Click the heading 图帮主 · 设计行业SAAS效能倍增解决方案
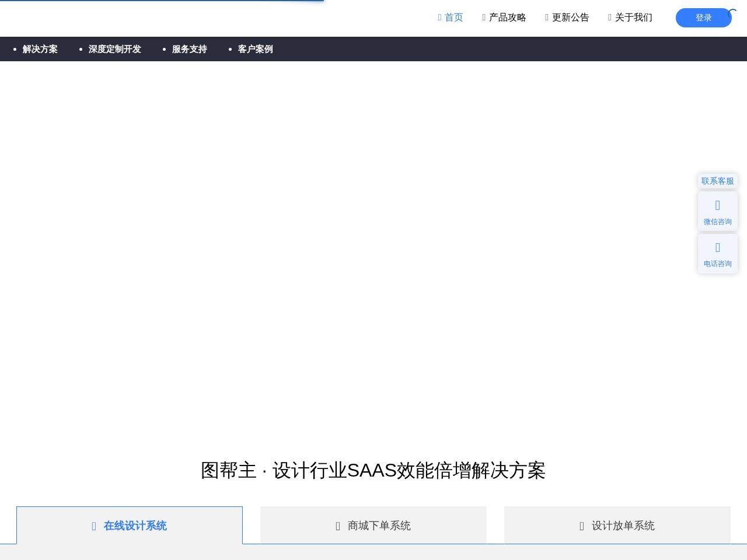Screen dimensions: 747x560 click(x=373, y=470)
